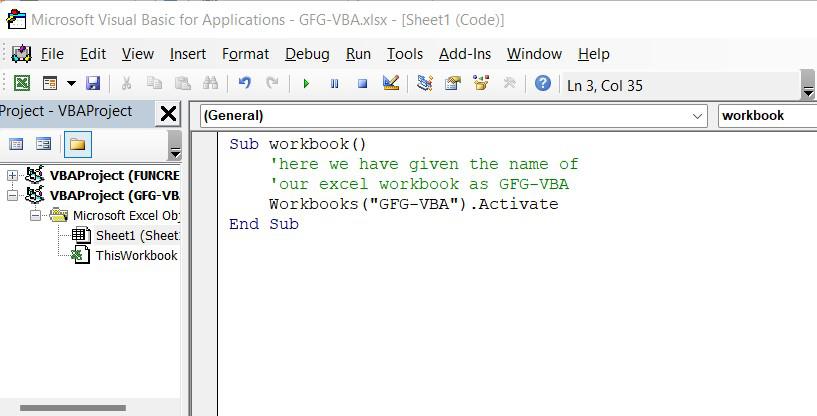Click the Reset (stop) icon
817x416 pixels.
(x=362, y=84)
